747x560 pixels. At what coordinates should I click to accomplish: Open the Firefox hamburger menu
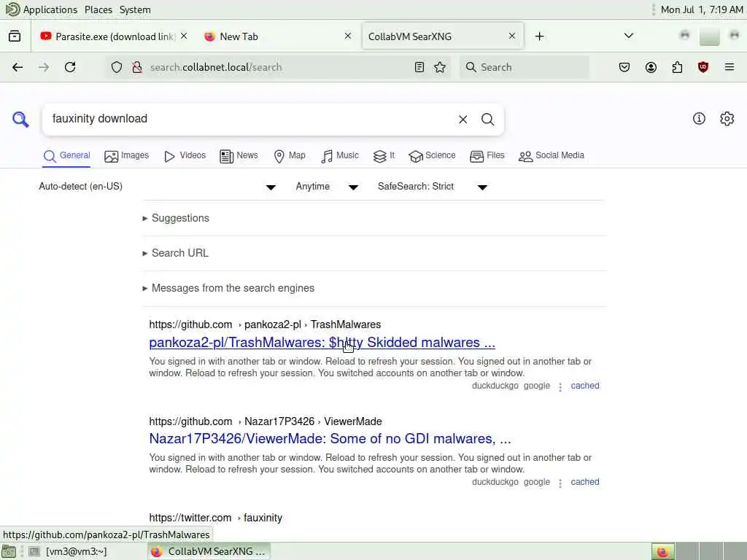click(729, 67)
